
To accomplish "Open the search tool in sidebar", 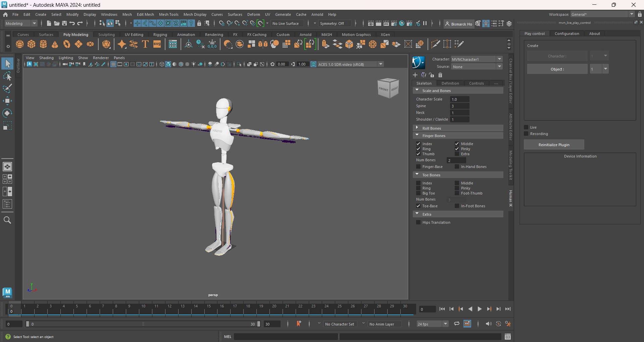I will tap(7, 220).
